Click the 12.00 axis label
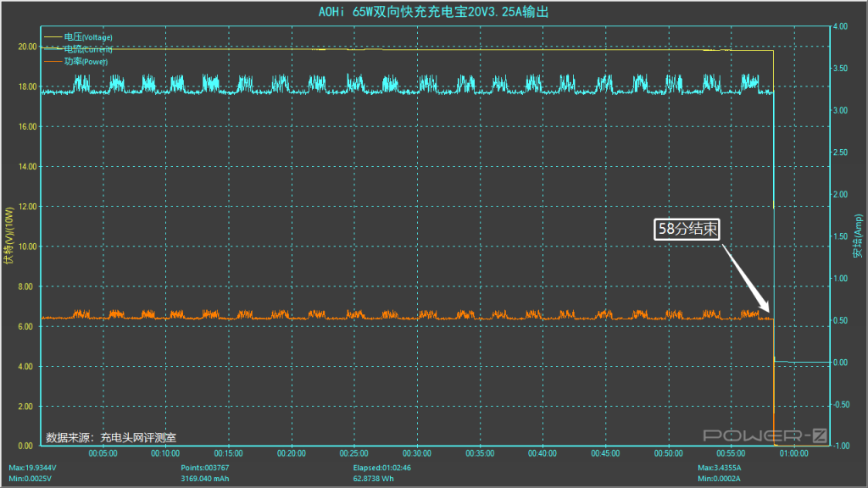This screenshot has height=488, width=868. [x=27, y=207]
